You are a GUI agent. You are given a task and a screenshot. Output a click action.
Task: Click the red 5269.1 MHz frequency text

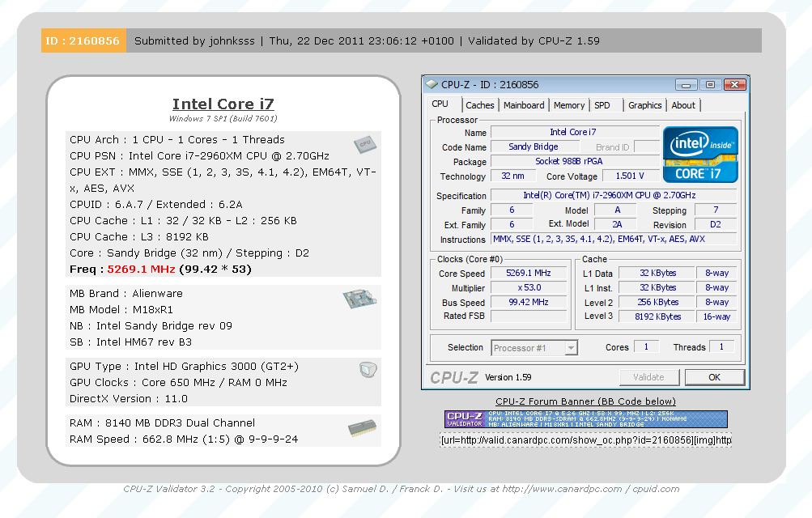click(141, 269)
